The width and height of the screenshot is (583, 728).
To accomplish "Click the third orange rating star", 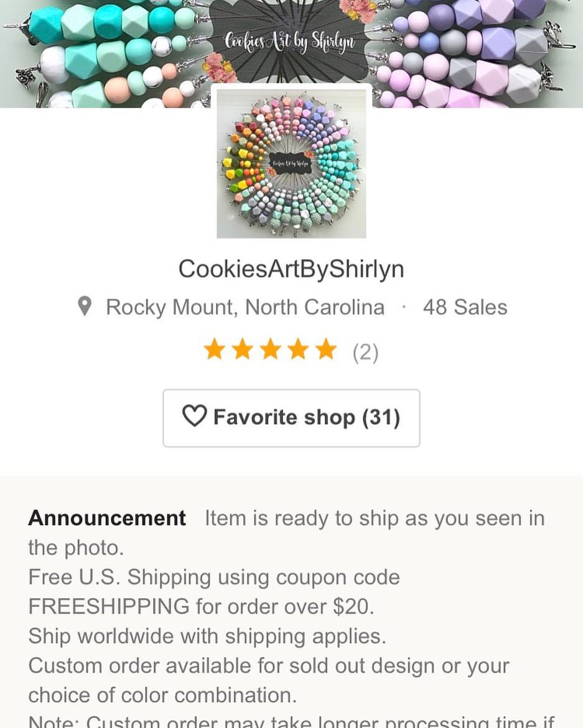I will coord(271,349).
